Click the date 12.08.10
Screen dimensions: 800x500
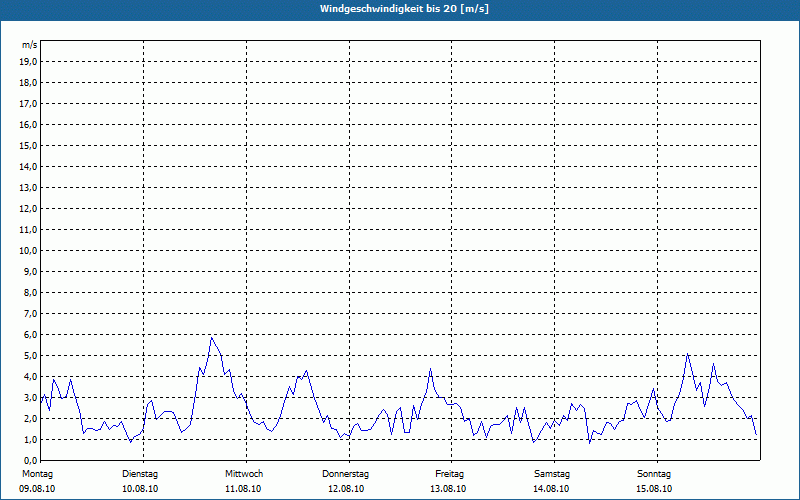click(346, 489)
